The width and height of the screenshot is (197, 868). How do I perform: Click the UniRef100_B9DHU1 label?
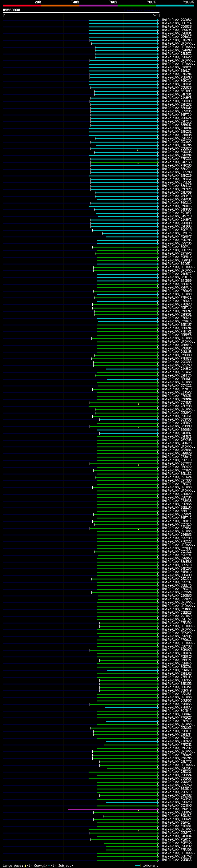click(x=176, y=33)
